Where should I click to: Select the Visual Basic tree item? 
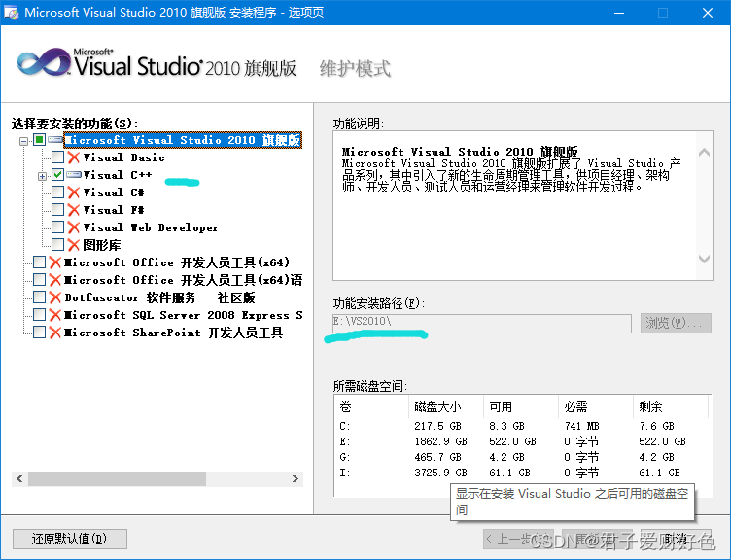click(x=124, y=157)
